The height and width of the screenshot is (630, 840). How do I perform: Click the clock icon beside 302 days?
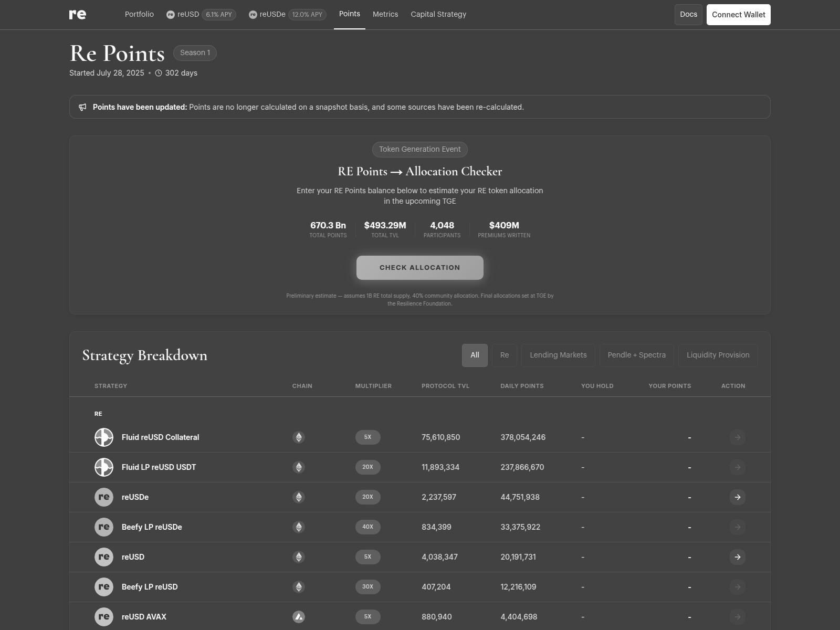[159, 73]
